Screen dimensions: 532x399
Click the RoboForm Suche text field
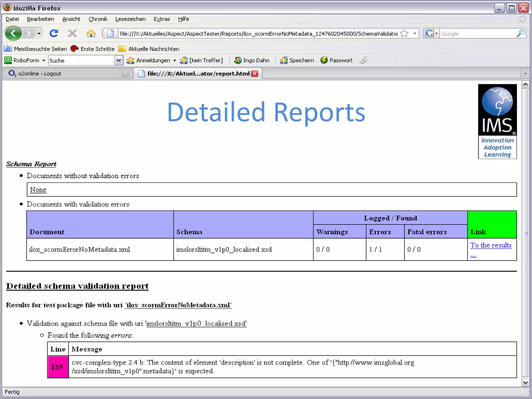coord(81,61)
